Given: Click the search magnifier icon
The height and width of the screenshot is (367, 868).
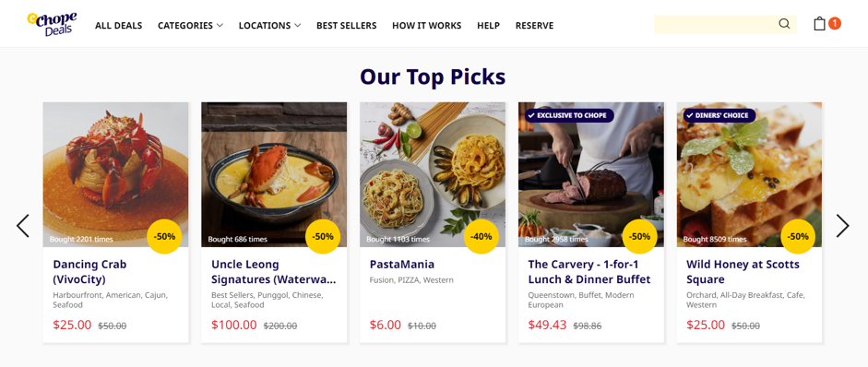Looking at the screenshot, I should click(x=784, y=24).
